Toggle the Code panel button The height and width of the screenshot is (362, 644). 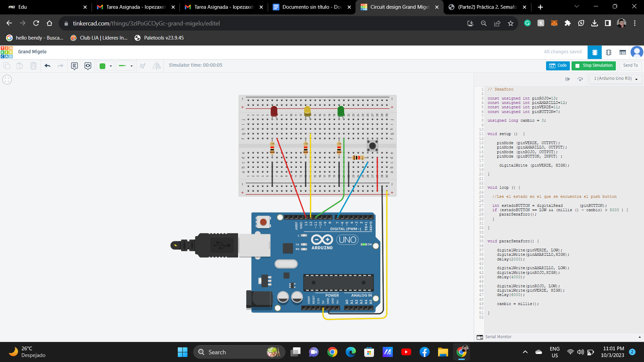pos(557,66)
